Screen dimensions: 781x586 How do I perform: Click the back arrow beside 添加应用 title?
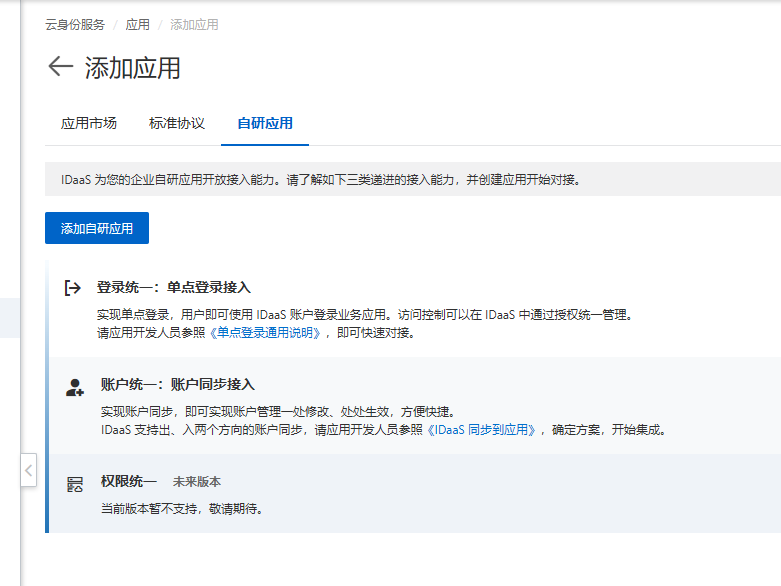pos(61,67)
